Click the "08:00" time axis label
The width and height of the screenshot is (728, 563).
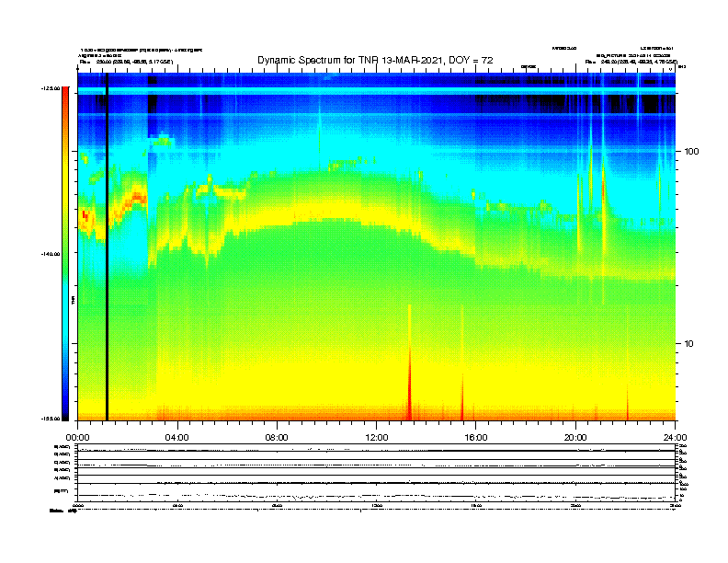pos(277,438)
